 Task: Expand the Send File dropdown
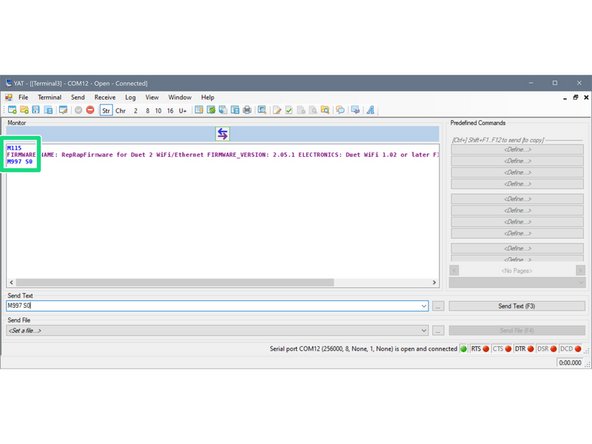click(x=424, y=331)
